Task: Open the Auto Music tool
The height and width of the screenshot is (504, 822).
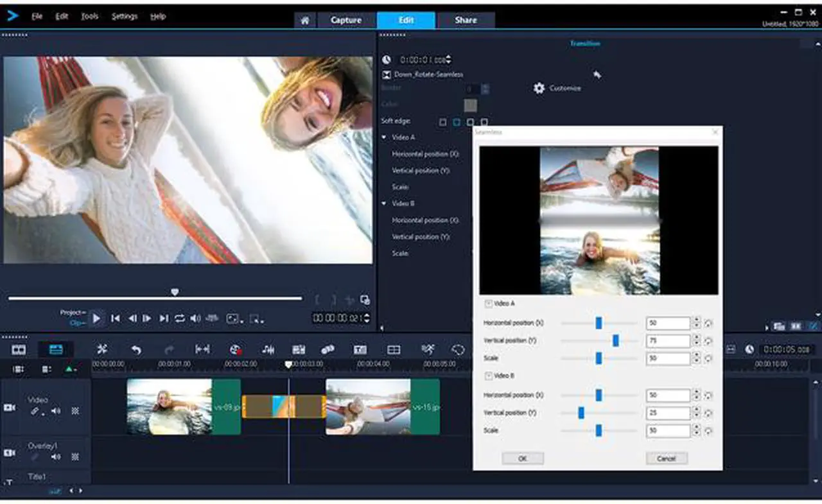Action: 299,349
